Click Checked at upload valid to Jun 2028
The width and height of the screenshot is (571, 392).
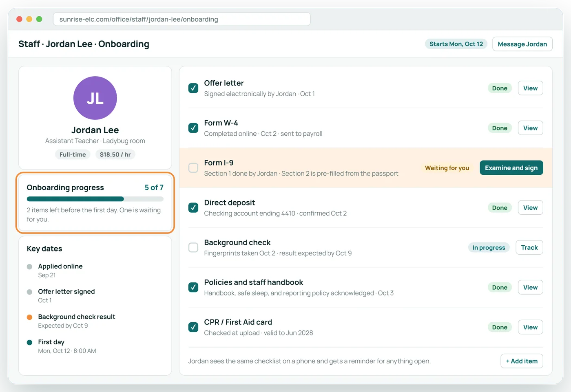(259, 333)
